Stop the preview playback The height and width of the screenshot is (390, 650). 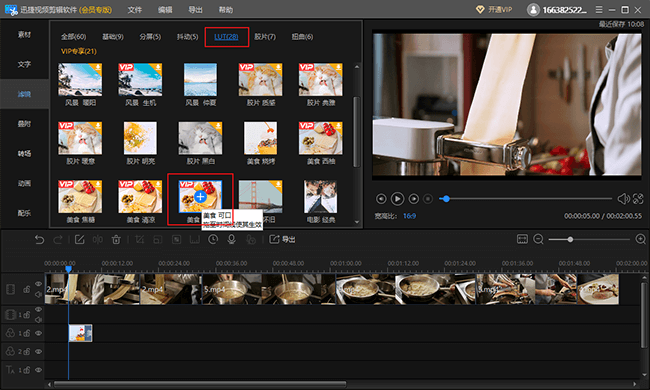click(428, 199)
